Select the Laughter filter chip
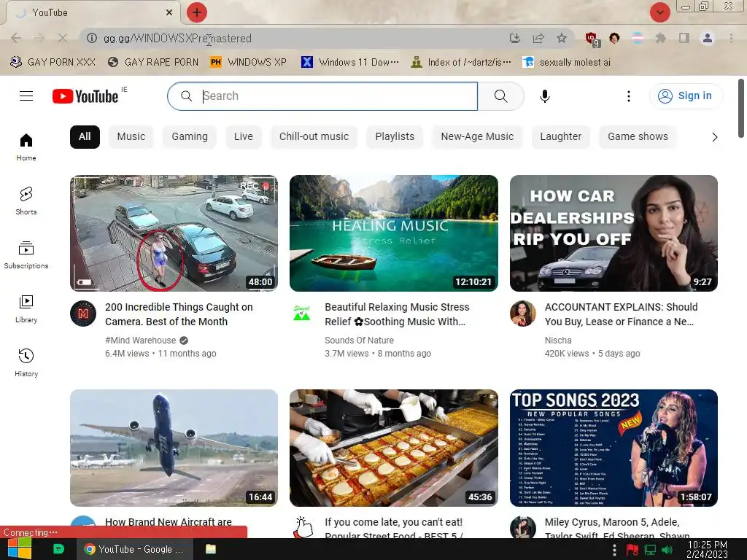This screenshot has width=747, height=560. point(561,136)
